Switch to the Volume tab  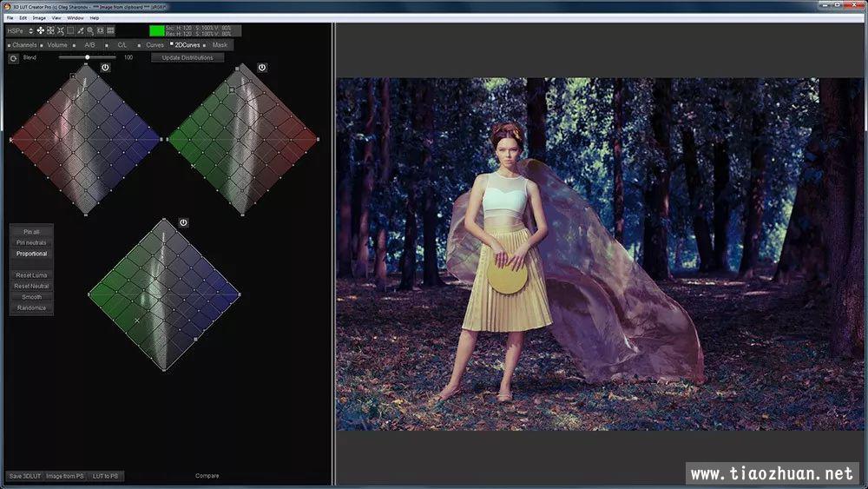tap(57, 45)
